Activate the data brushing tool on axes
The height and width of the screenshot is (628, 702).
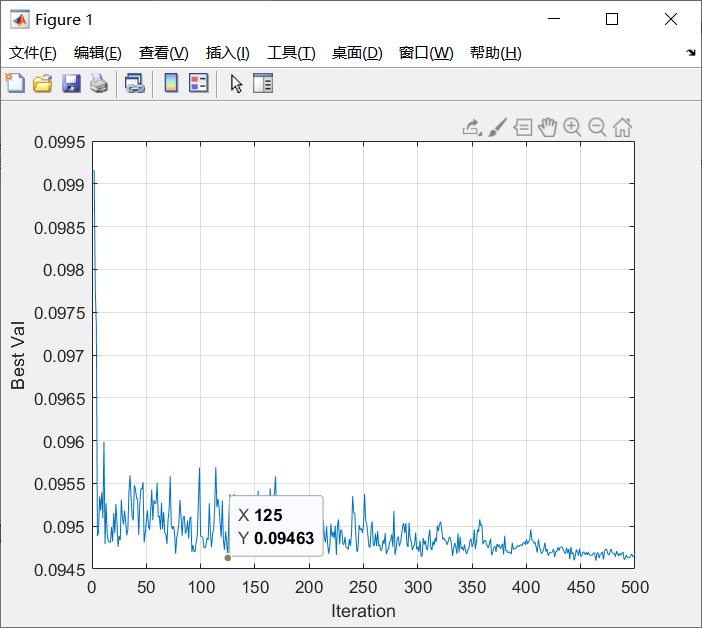tap(497, 128)
